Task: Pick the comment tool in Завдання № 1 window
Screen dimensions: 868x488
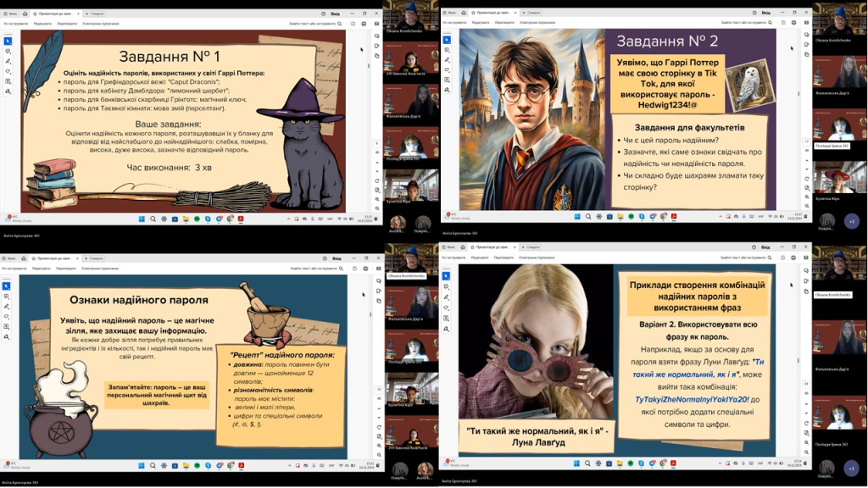Action: (8, 51)
